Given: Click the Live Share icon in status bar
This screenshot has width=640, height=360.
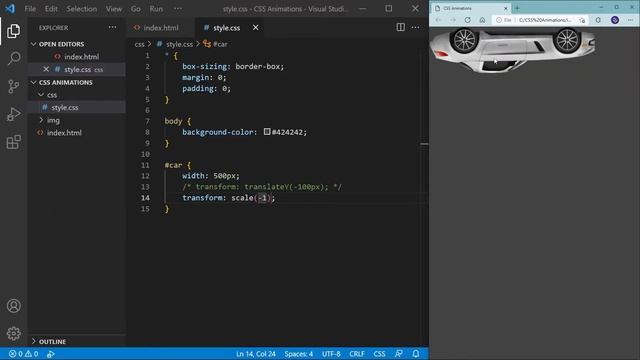Looking at the screenshot, I should click(x=51, y=354).
